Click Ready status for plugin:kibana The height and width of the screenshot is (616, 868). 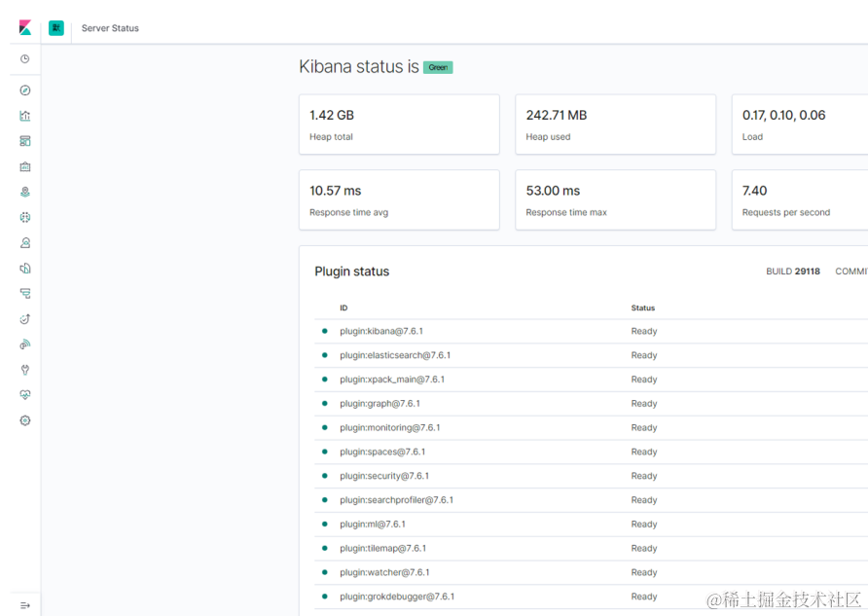[644, 331]
